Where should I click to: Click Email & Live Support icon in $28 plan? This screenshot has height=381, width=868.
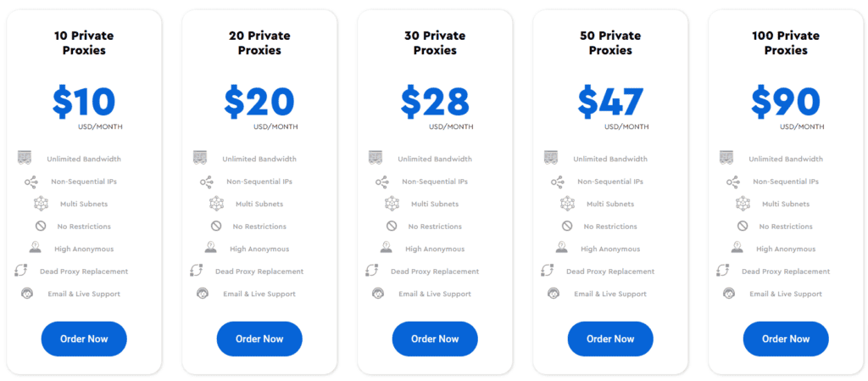point(378,293)
